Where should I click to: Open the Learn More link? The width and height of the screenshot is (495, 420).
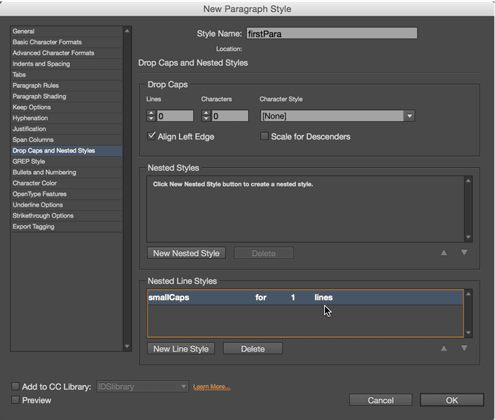pos(212,387)
